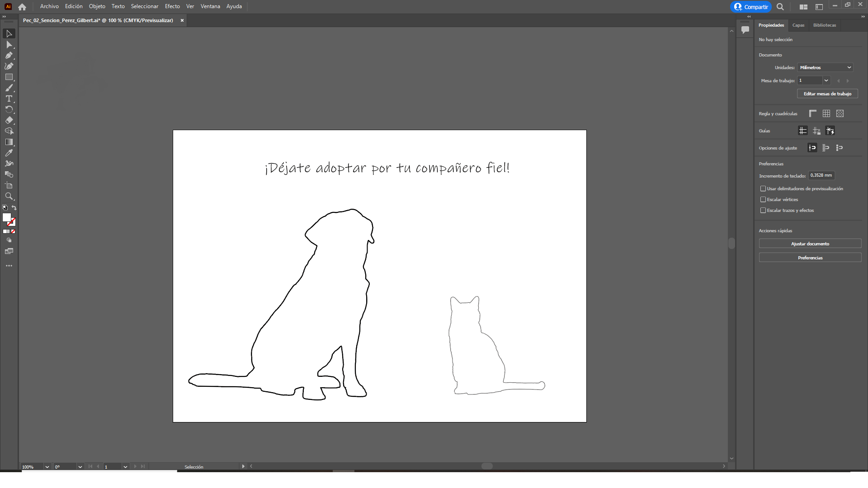Screen dimensions: 868x488
Task: Open the zoom level dropdown
Action: click(47, 467)
